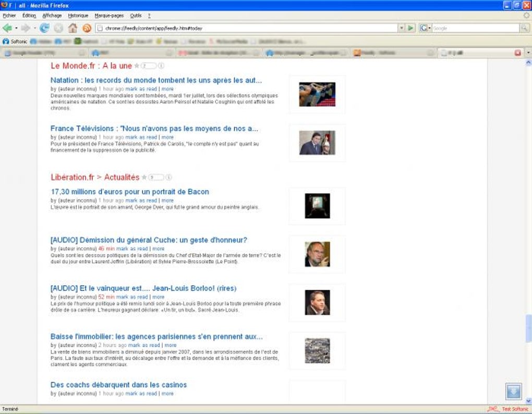Mark the Natation article as read
The width and height of the screenshot is (532, 414).
[141, 89]
